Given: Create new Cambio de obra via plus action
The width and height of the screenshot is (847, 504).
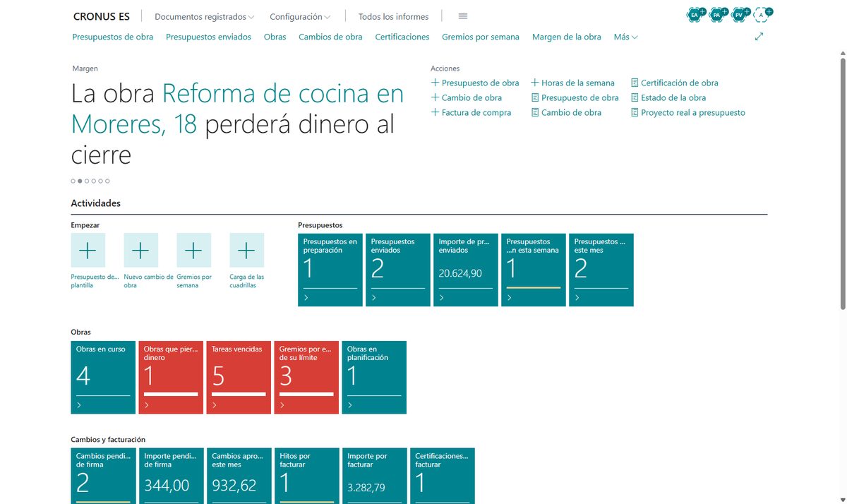Looking at the screenshot, I should 467,97.
